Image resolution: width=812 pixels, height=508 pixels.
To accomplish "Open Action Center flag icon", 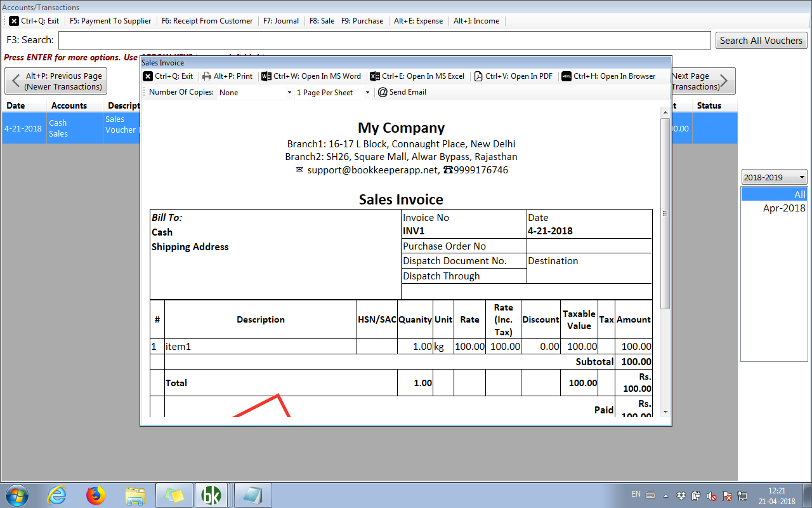I will click(728, 496).
